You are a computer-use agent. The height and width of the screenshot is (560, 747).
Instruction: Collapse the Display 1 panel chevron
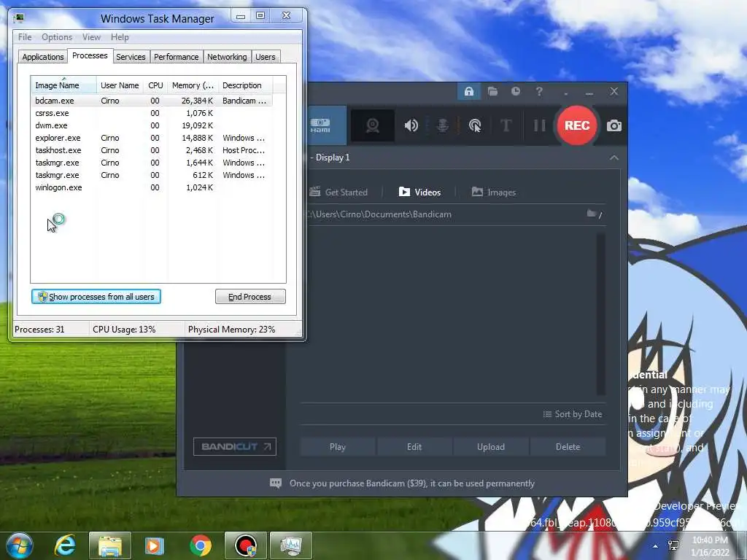614,157
